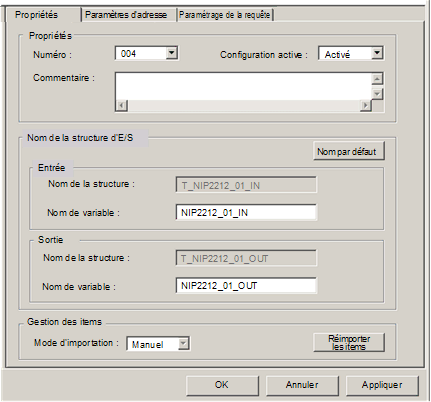Click the Commentaire scroll right arrow
The height and width of the screenshot is (402, 431).
click(366, 106)
